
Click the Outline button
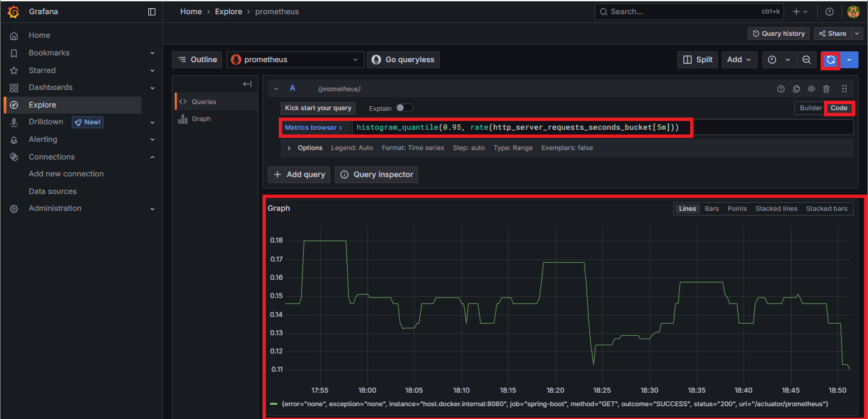tap(197, 59)
